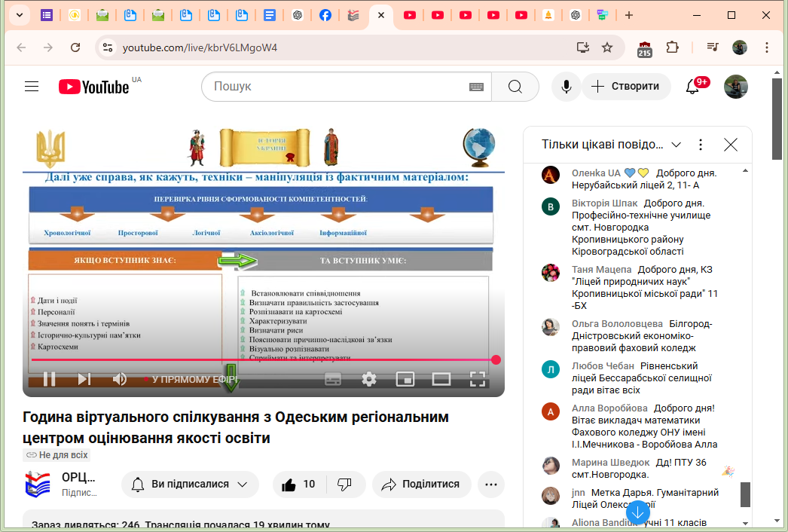Switch to the Facebook browser tab
The width and height of the screenshot is (788, 532).
click(325, 15)
